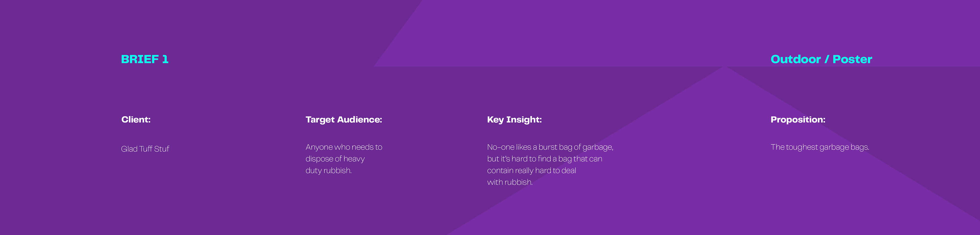This screenshot has height=235, width=980.
Task: Click the text 'duty rubbish.'
Action: [328, 171]
